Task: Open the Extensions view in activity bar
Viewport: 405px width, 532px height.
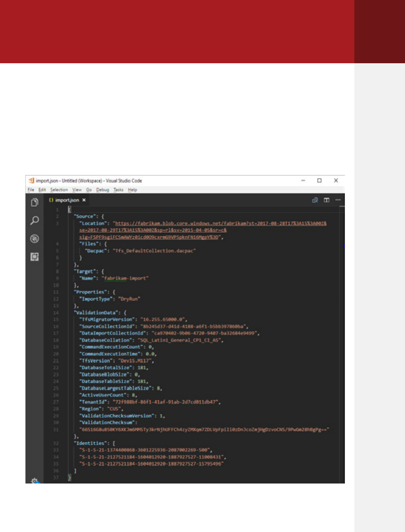Action: (34, 257)
